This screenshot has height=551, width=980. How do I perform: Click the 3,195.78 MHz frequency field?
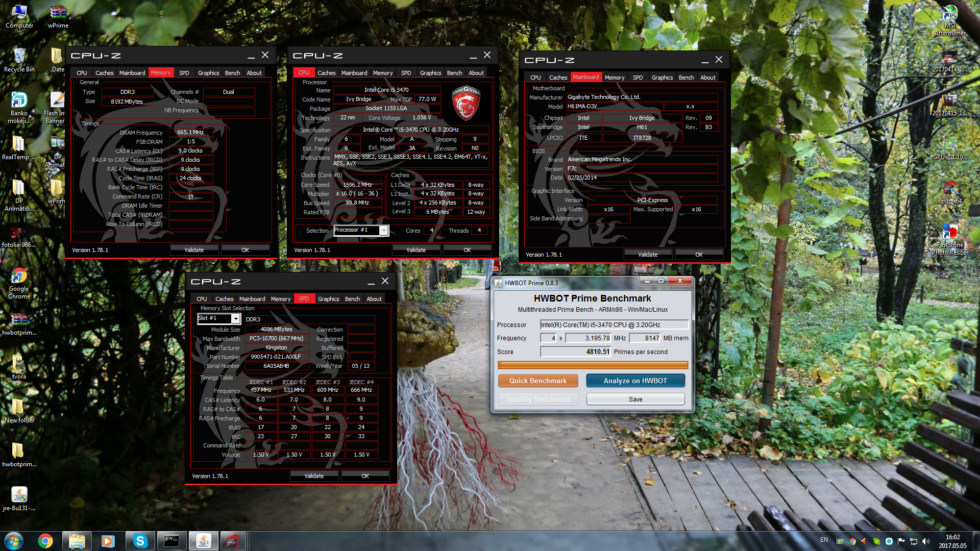click(x=589, y=338)
